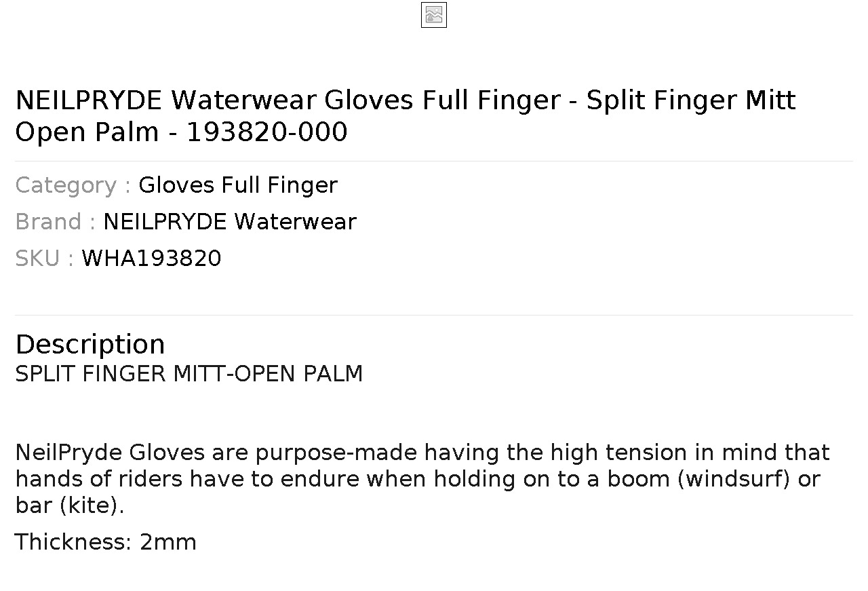Screen dimensions: 868x591
Task: Open the Gloves Full Finger category link
Action: pyautogui.click(x=238, y=185)
